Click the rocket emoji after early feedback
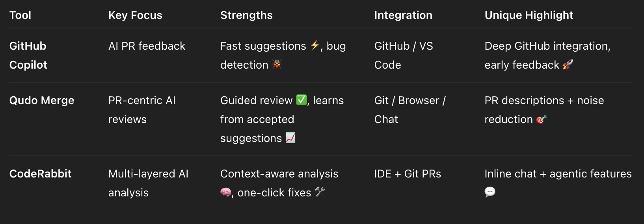 click(x=568, y=64)
